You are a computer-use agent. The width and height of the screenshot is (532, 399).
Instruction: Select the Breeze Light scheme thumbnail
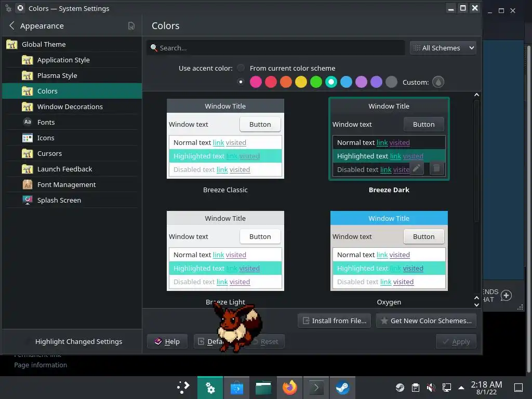(225, 251)
